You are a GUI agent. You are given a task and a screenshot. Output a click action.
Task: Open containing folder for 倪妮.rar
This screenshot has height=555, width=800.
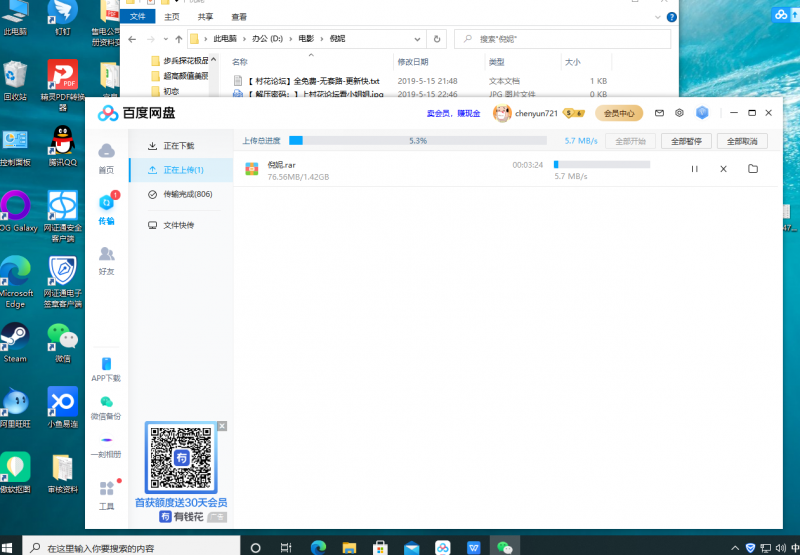point(753,169)
